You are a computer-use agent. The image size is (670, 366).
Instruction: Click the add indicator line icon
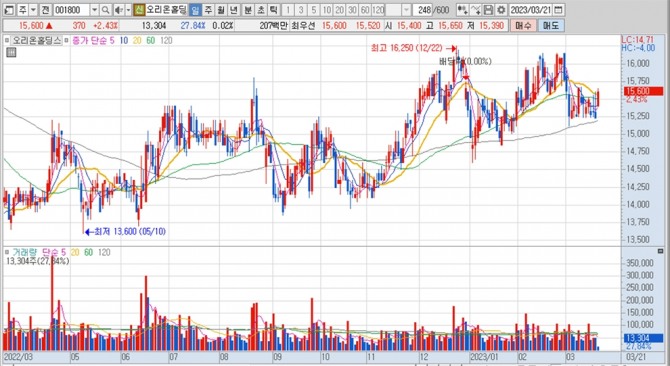coord(476,10)
